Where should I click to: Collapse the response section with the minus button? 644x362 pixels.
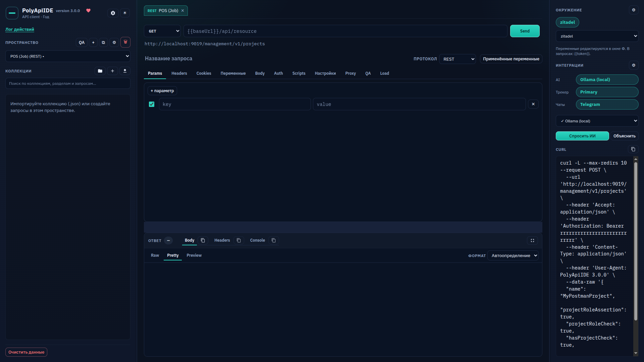pos(168,240)
